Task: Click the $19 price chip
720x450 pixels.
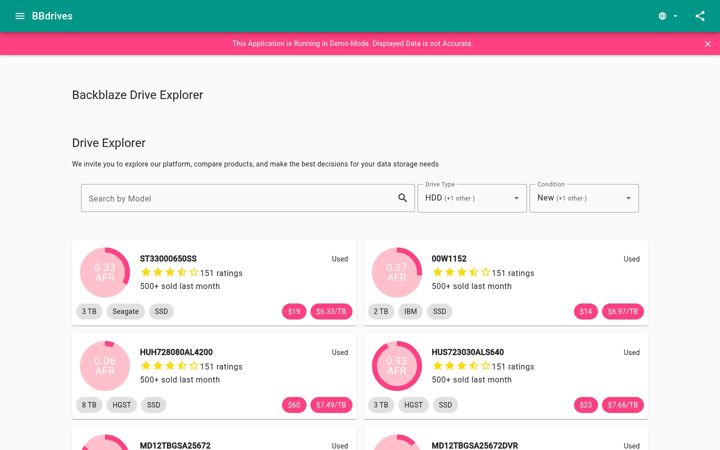Action: click(294, 311)
